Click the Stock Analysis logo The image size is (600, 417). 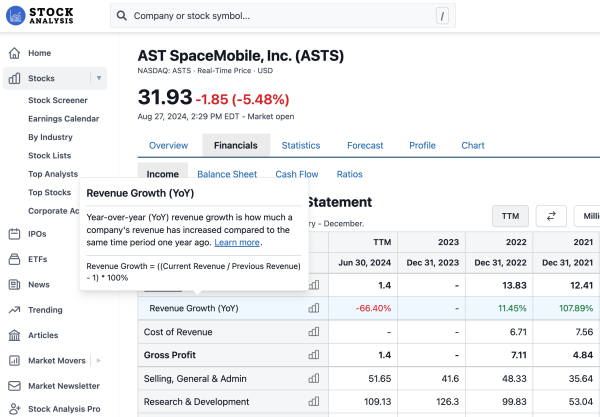[x=50, y=16]
